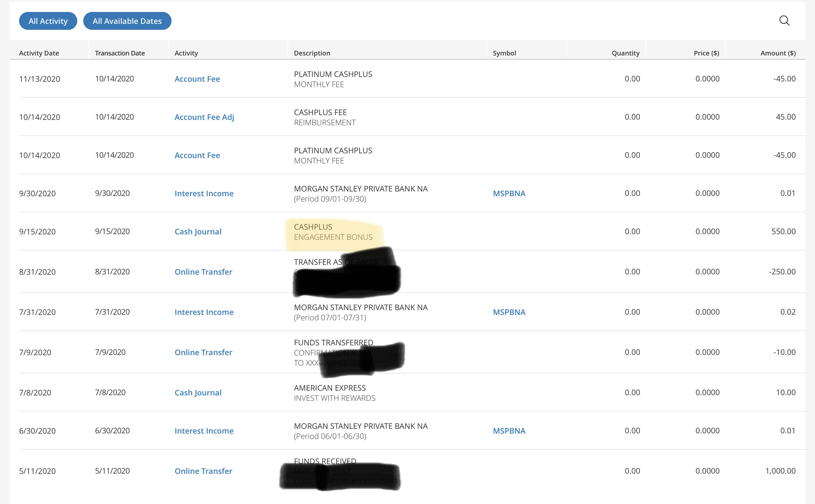The height and width of the screenshot is (504, 815).
Task: Click Cash Journal link for 9/15/2020
Action: click(198, 232)
